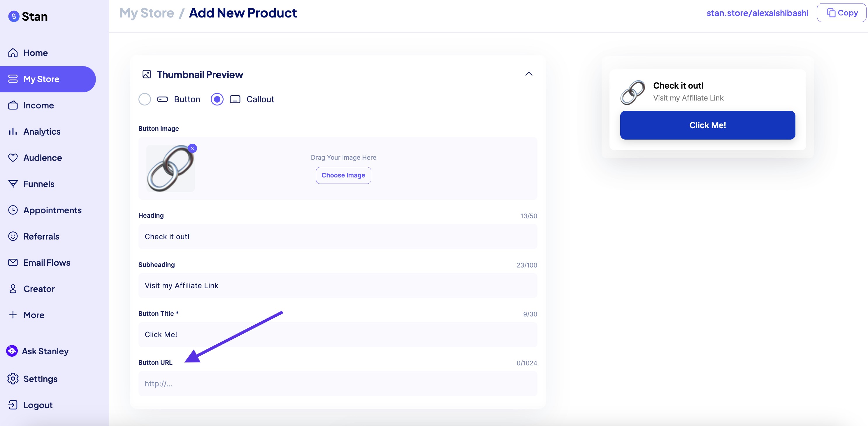
Task: Select the Button thumbnail style
Action: (x=145, y=99)
